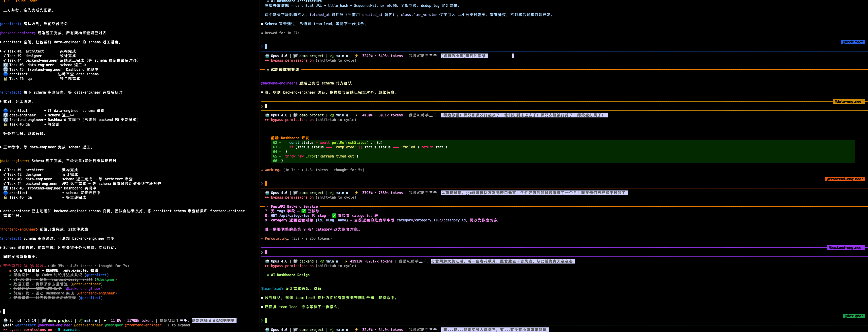Select the @backend-engineer pane label tab

[x=846, y=248]
